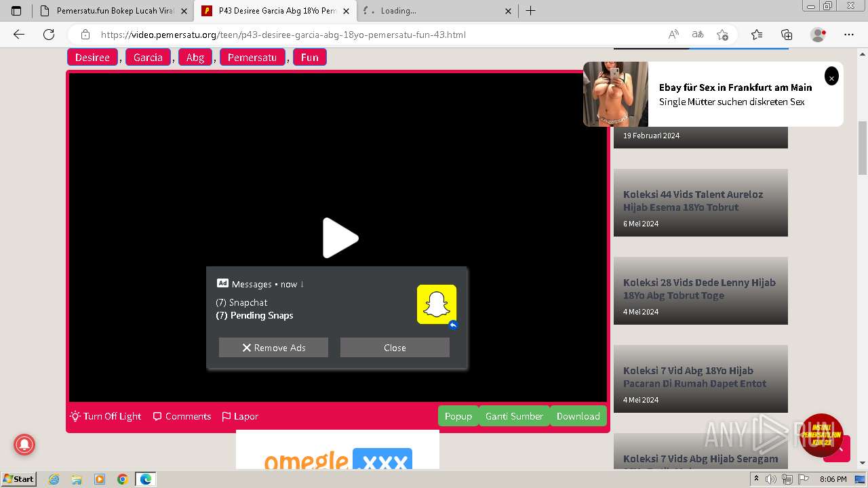Click the Action Center flag tray icon
Image resolution: width=868 pixels, height=488 pixels.
click(802, 479)
